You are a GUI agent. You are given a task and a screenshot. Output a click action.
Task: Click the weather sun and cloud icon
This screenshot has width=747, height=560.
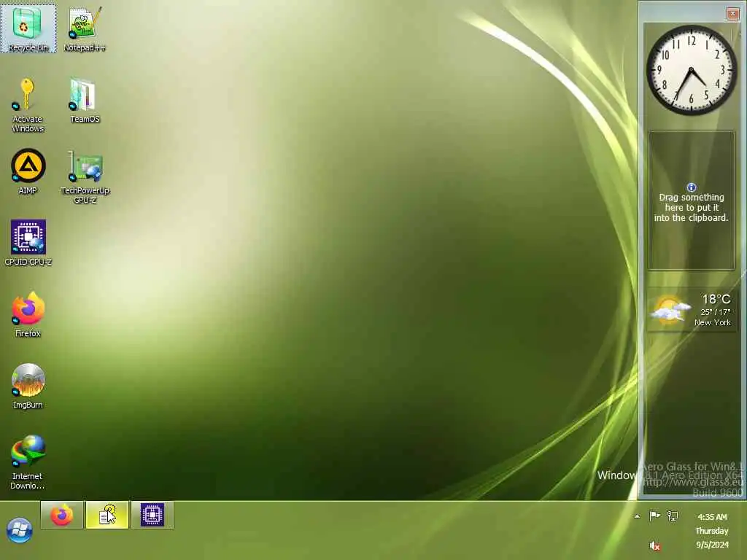[x=670, y=311]
